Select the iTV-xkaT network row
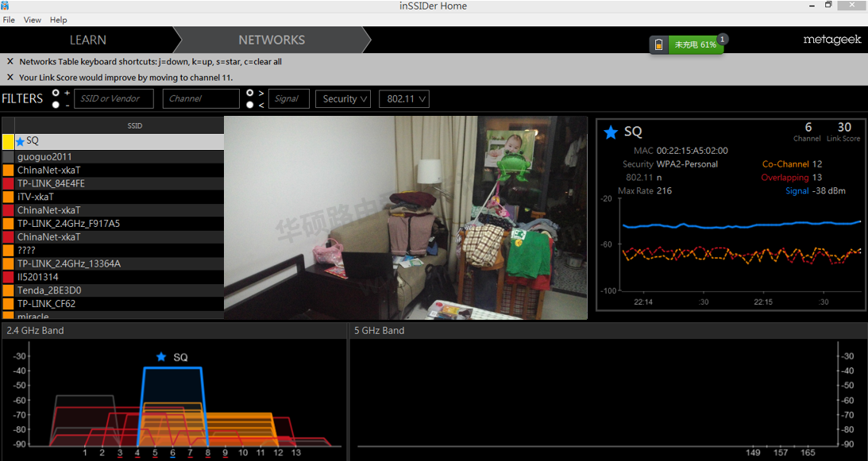The width and height of the screenshot is (868, 461). pyautogui.click(x=113, y=197)
